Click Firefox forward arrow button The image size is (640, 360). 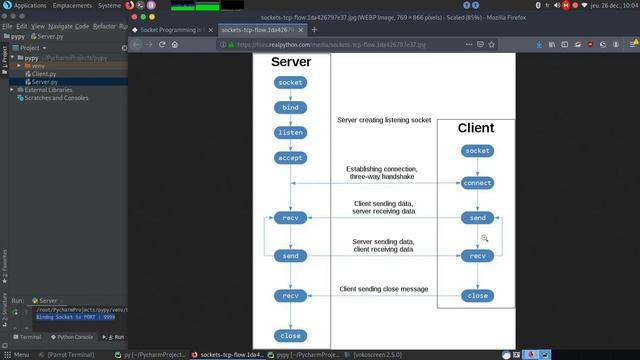149,44
